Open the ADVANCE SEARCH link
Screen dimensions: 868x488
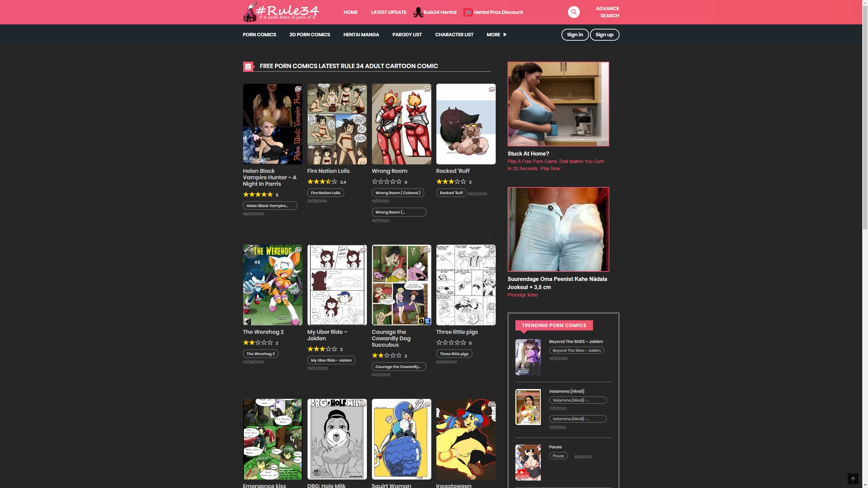[x=607, y=12]
